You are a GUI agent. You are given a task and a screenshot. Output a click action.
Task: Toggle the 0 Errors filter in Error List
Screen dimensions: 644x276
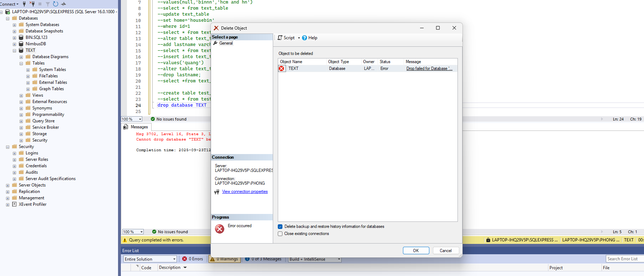(x=193, y=259)
